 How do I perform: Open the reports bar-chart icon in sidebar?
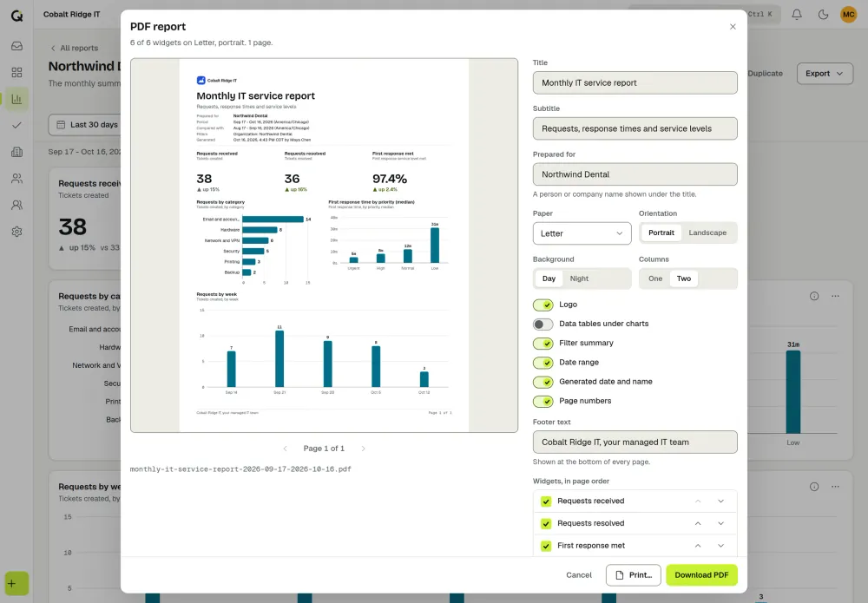click(16, 99)
